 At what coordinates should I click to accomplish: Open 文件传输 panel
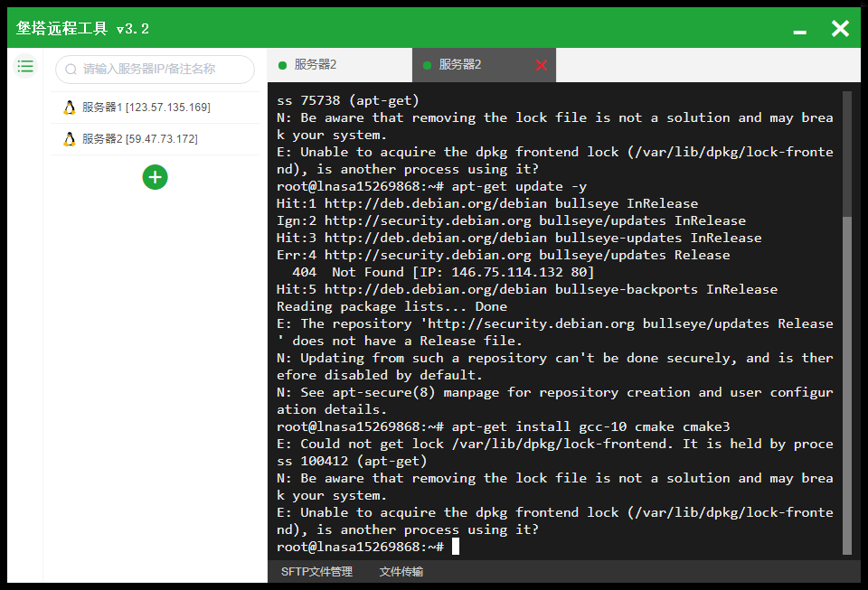(x=401, y=572)
